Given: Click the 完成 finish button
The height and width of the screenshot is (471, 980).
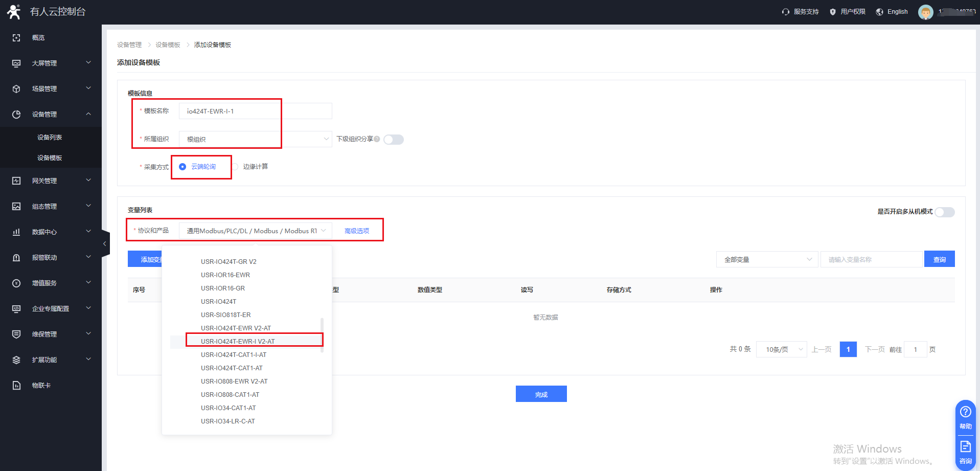Looking at the screenshot, I should [541, 394].
